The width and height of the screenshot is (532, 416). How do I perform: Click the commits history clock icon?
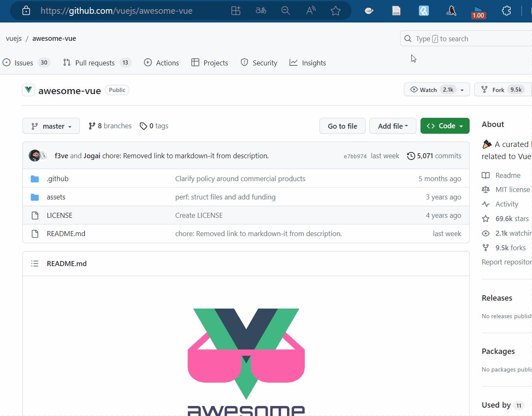pos(411,156)
